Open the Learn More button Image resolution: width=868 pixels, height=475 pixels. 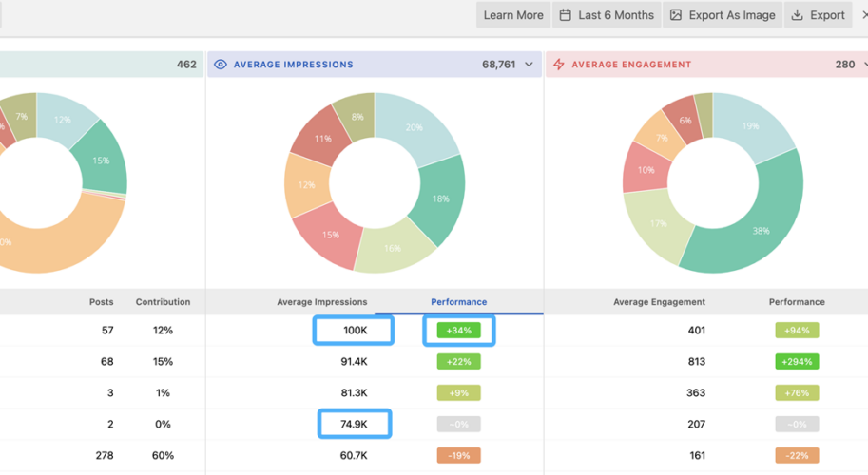click(513, 15)
